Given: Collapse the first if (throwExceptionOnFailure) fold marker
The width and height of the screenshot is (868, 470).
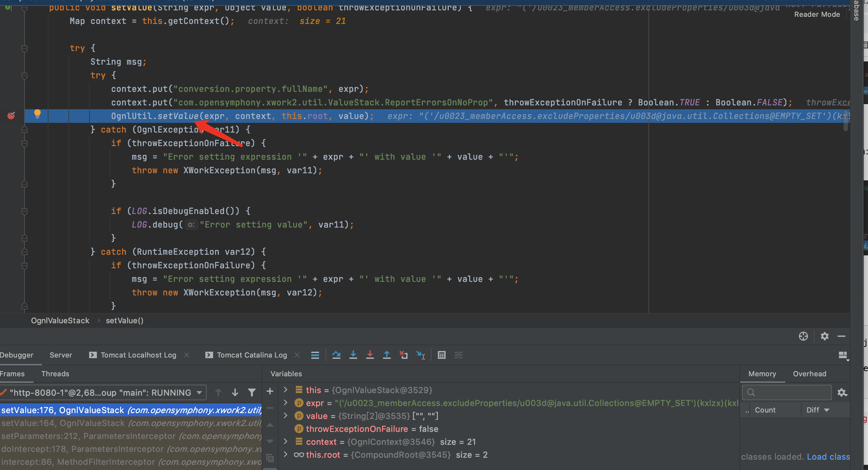Looking at the screenshot, I should [24, 144].
